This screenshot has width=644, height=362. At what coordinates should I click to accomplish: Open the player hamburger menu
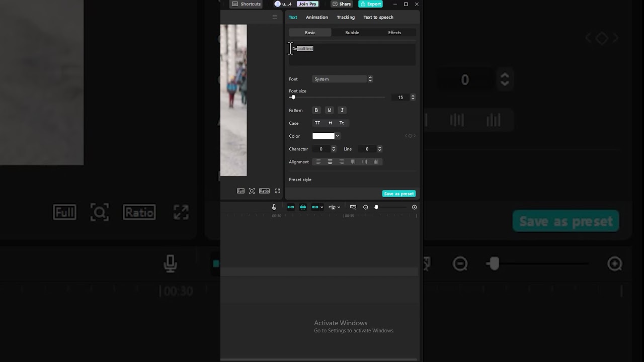(x=275, y=17)
